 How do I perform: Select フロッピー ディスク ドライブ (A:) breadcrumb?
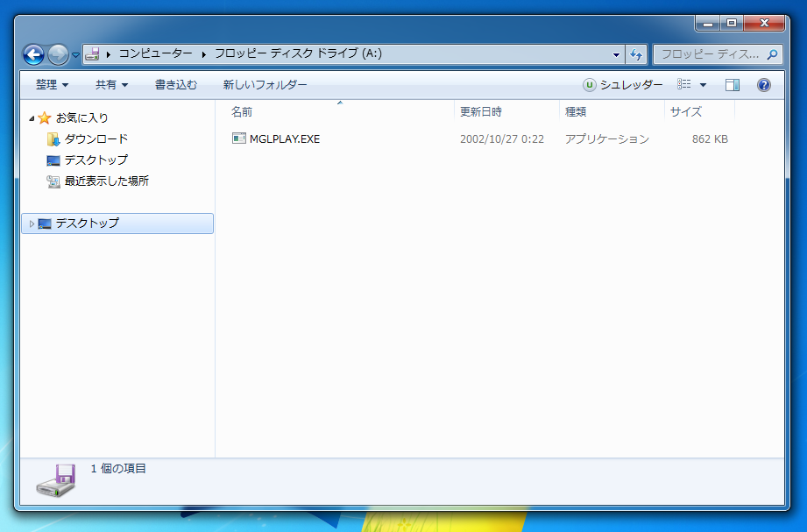tap(298, 53)
